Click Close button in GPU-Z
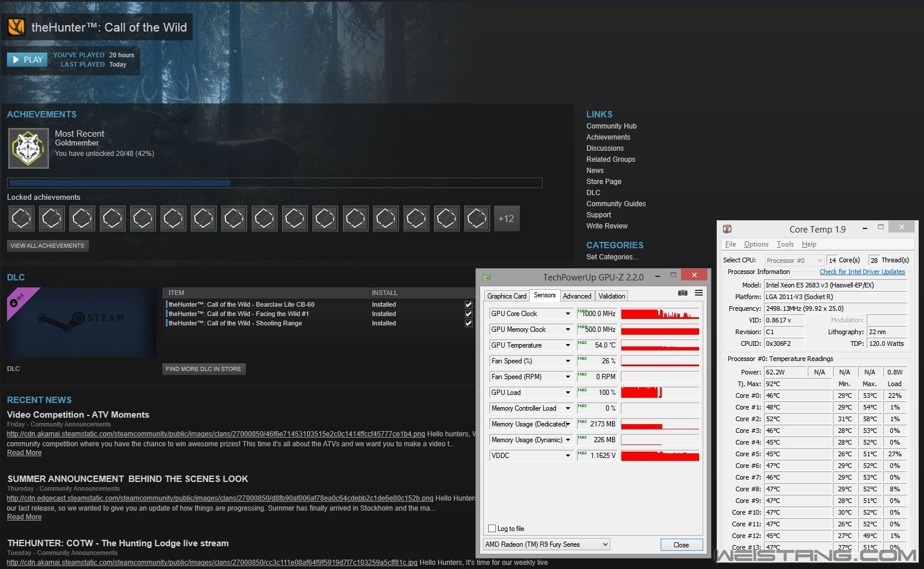 (681, 544)
